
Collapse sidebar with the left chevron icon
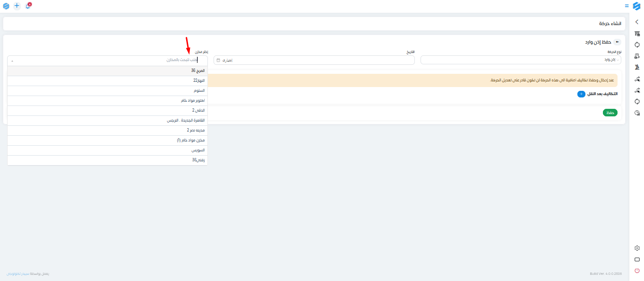[x=637, y=22]
